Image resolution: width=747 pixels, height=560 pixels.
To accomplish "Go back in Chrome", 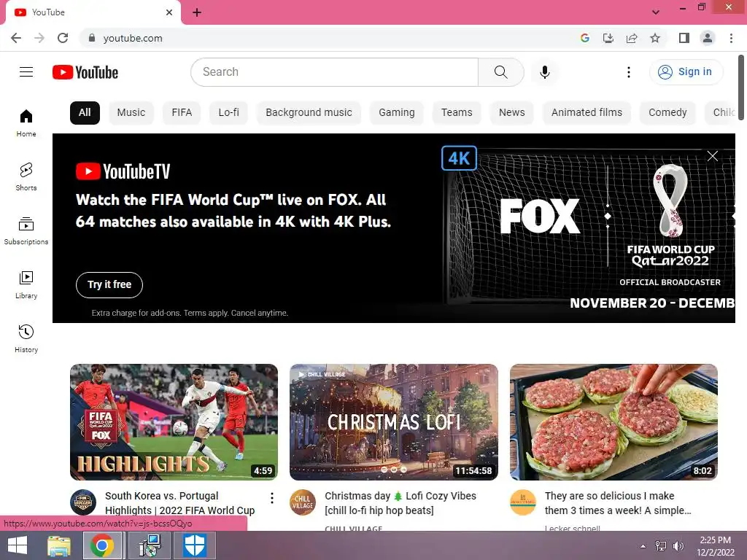I will click(16, 38).
